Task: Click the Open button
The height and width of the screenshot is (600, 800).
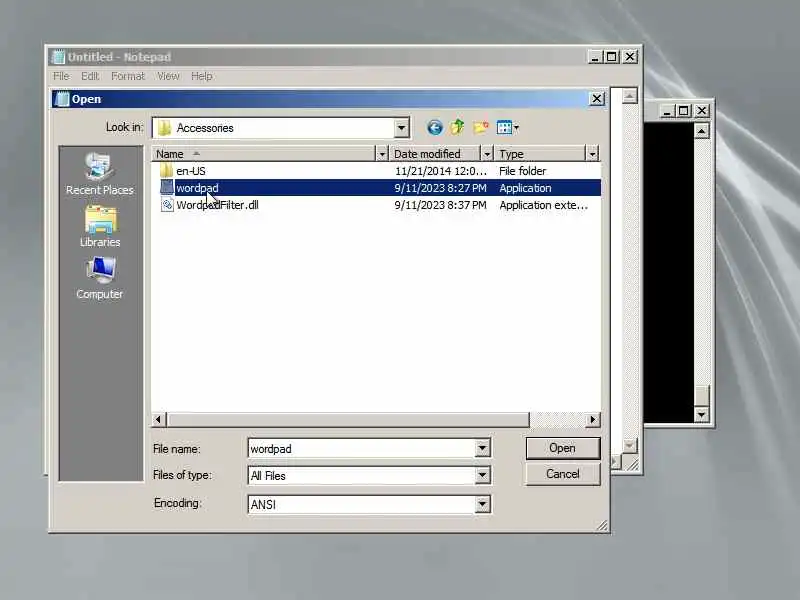Action: point(563,448)
